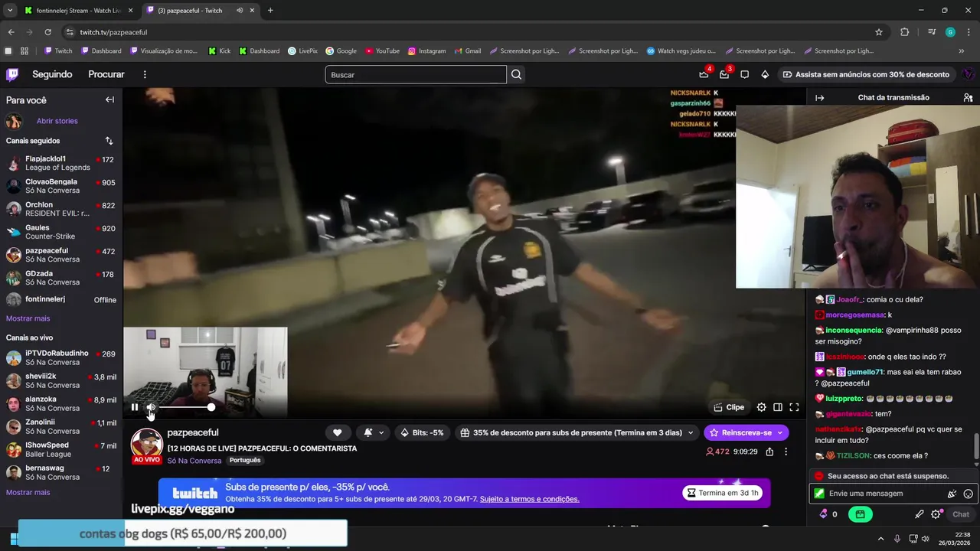
Task: Open a new browser tab
Action: tap(270, 11)
